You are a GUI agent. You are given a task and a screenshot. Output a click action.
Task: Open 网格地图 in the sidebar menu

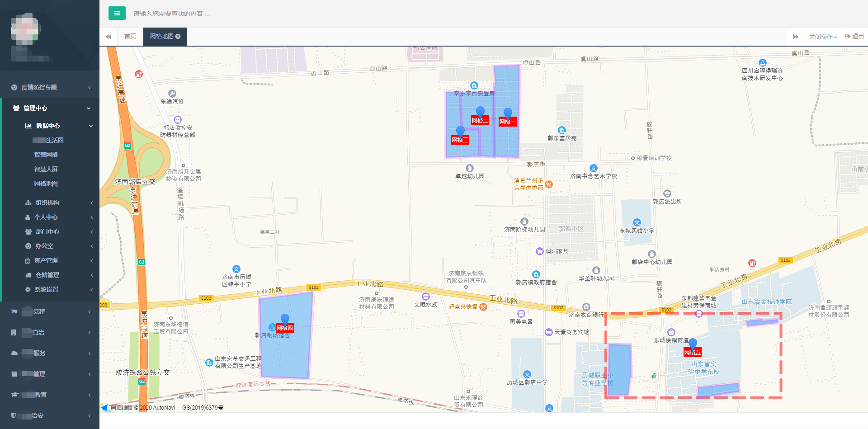click(46, 184)
